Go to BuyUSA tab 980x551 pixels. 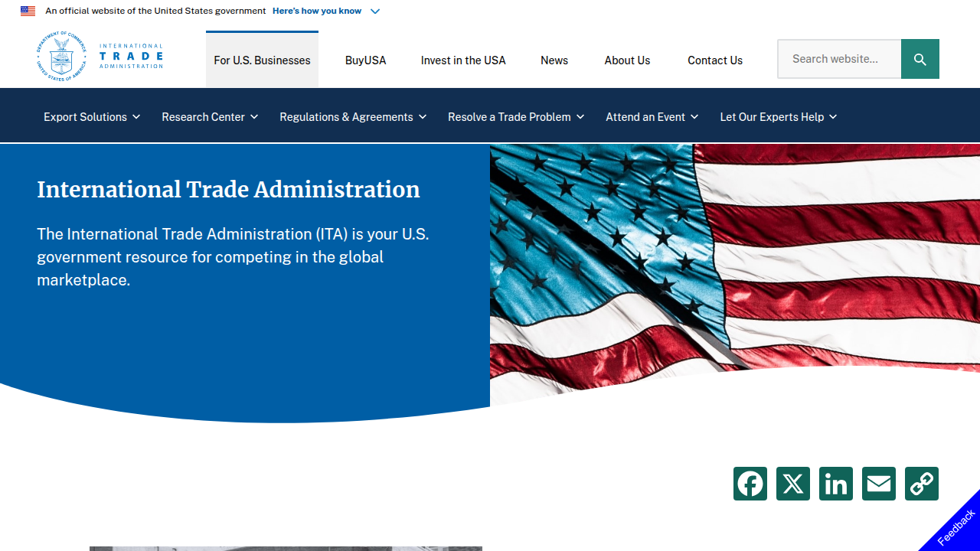[365, 60]
